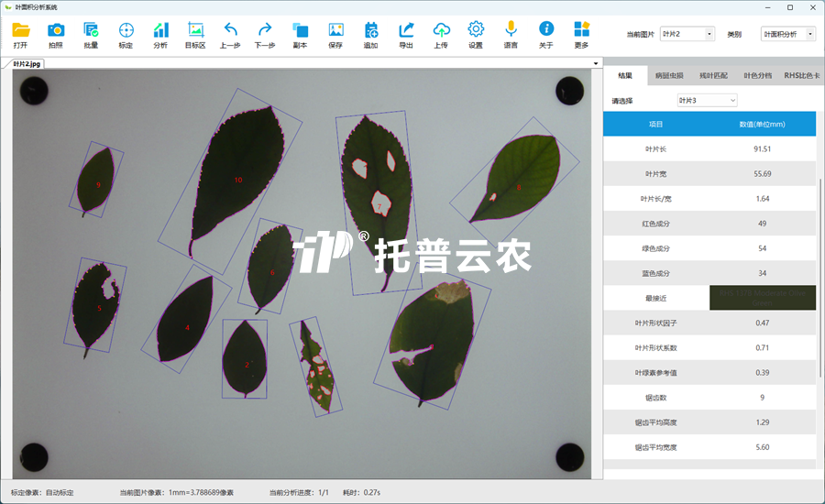The height and width of the screenshot is (504, 825).
Task: Choose the 目标区 target area tool
Action: point(195,35)
